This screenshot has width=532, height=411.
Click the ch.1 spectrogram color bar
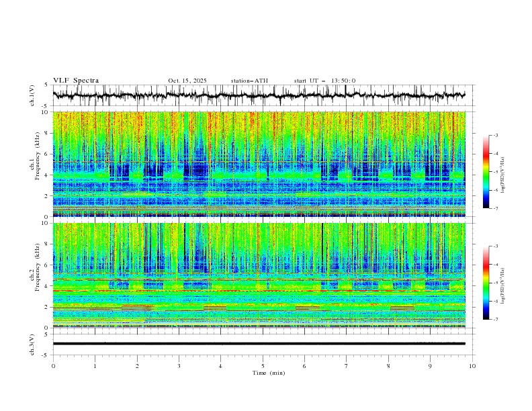486,171
